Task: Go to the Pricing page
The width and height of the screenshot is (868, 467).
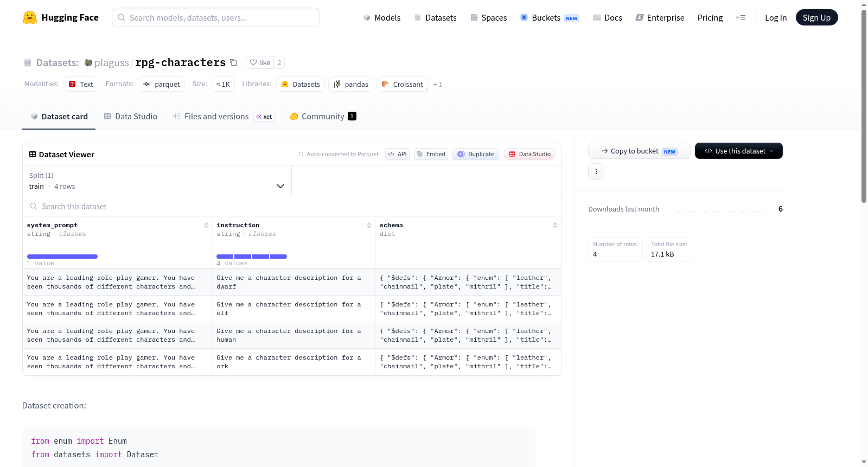Action: pos(710,17)
